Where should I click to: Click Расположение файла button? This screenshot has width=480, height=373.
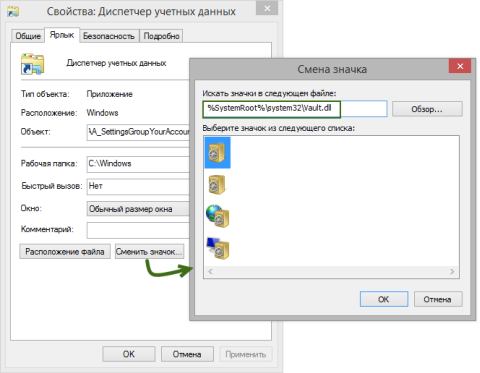point(65,251)
